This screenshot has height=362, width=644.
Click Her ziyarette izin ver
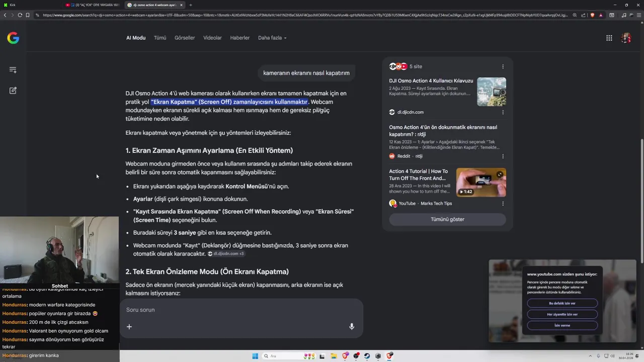[x=562, y=314]
